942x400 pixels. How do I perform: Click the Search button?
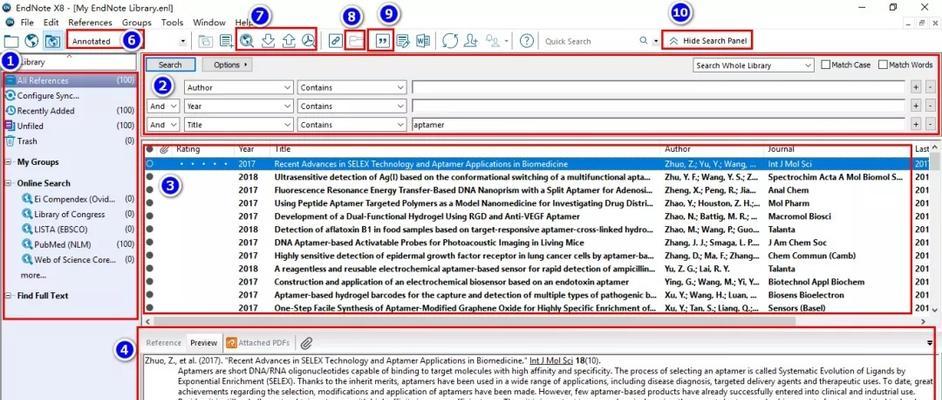pos(171,65)
